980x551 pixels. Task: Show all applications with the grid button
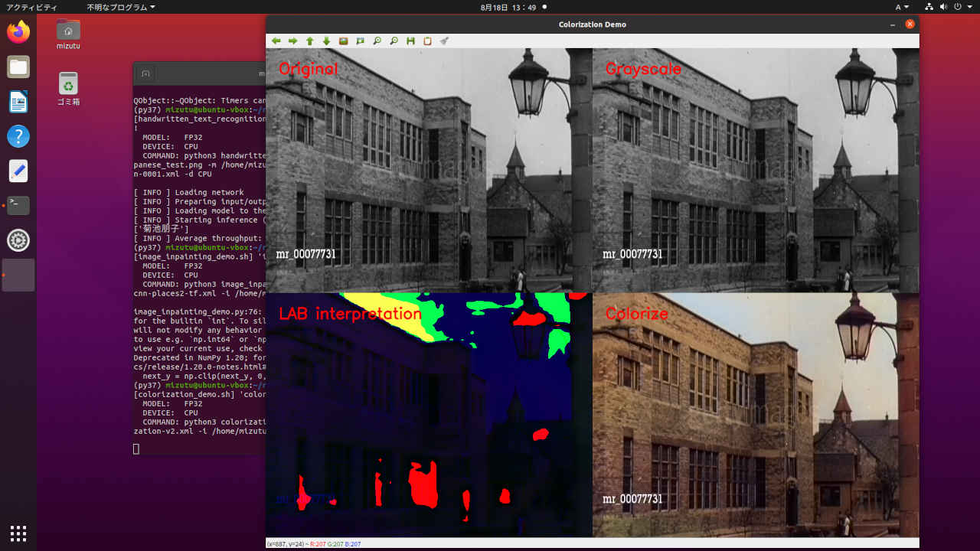point(18,533)
